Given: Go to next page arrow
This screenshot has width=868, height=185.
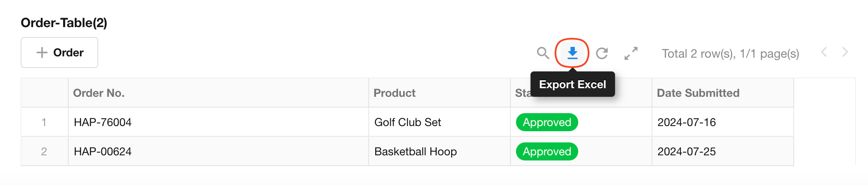Looking at the screenshot, I should [x=845, y=52].
